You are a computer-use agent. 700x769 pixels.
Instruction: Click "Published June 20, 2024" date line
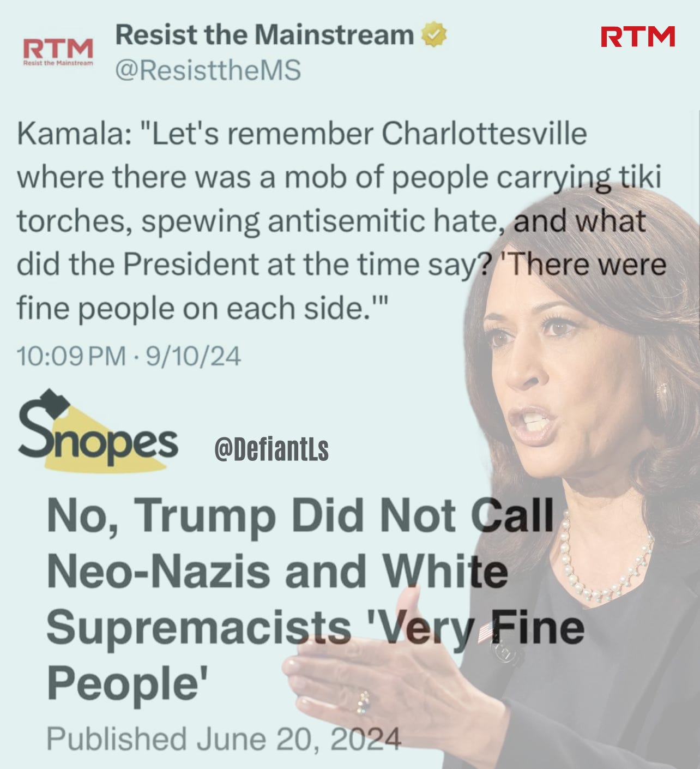(x=224, y=739)
